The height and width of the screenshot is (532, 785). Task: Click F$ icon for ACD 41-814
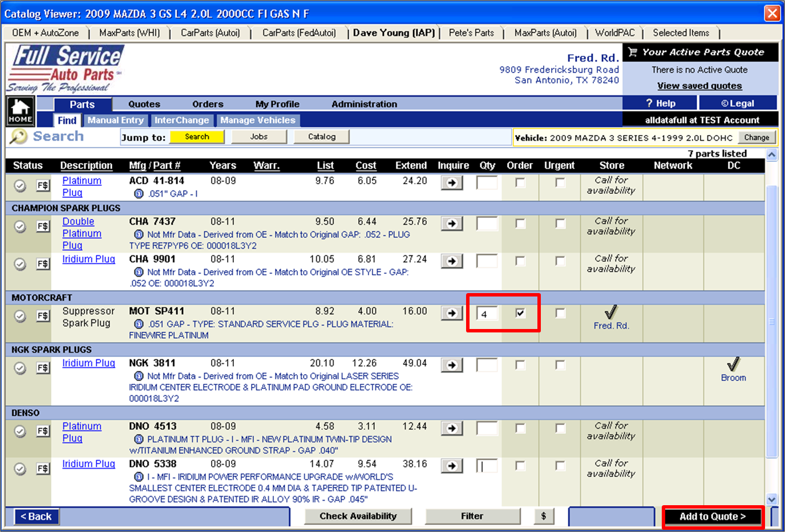tap(43, 185)
